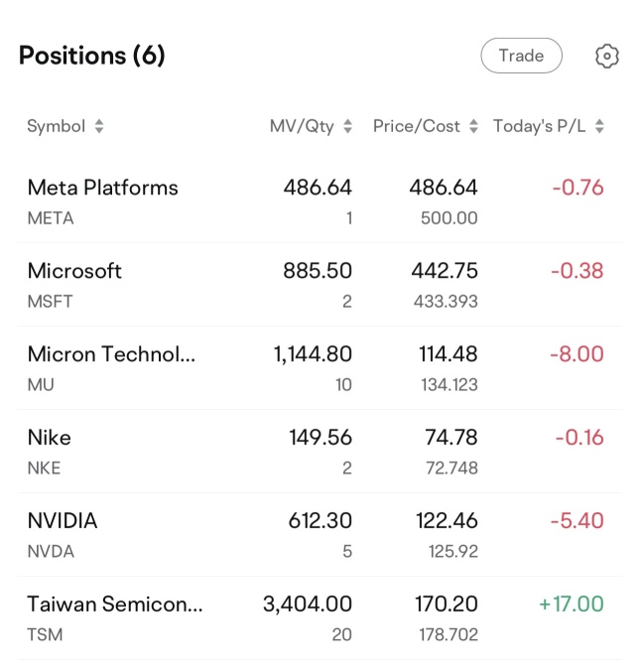This screenshot has width=640, height=672.
Task: Open Meta Platforms position row
Action: [x=320, y=202]
